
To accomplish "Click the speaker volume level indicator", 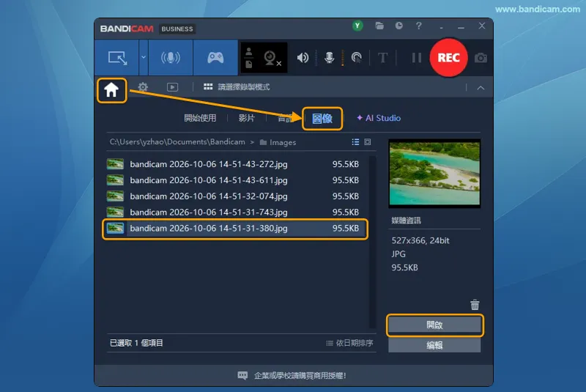I will pos(316,58).
